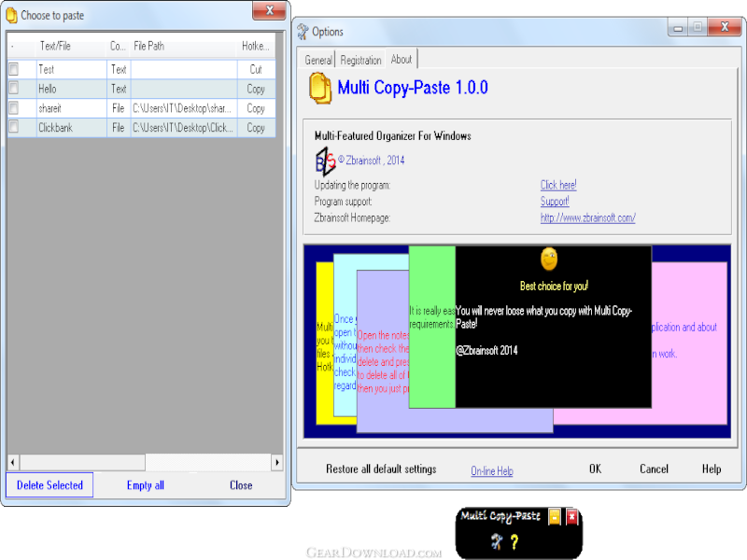Click the 'Cut' hotkey cell in the Test row
The height and width of the screenshot is (560, 747).
point(256,69)
